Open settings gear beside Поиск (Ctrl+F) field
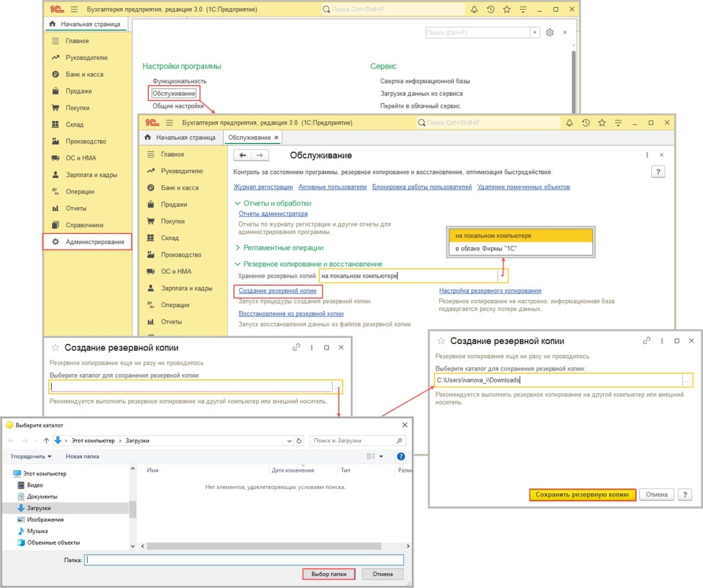The image size is (703, 588). [x=550, y=33]
